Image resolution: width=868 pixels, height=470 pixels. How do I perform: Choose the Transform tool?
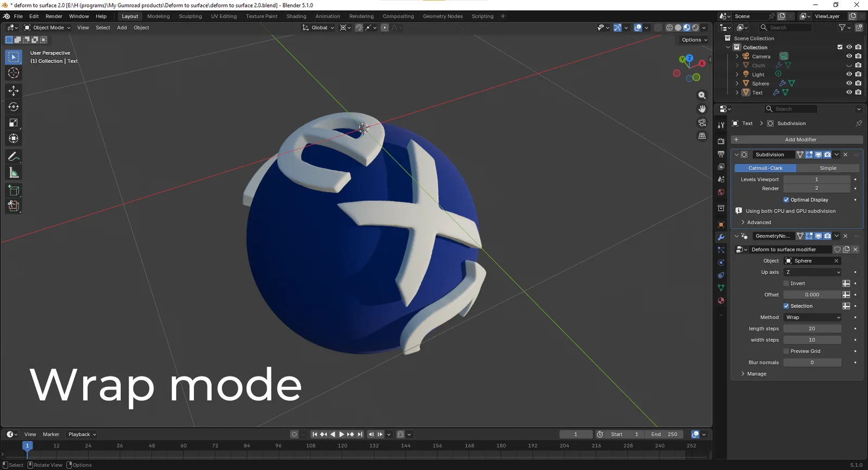coord(14,139)
